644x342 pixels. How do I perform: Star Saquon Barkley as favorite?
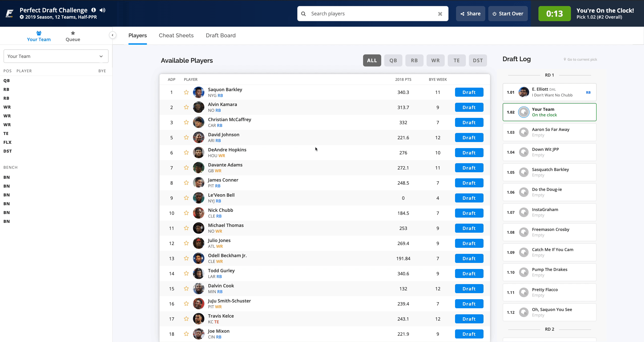tap(186, 92)
